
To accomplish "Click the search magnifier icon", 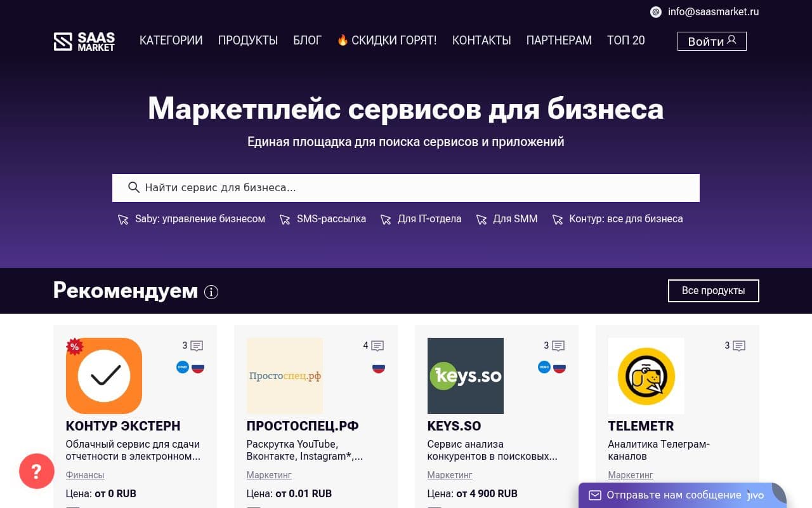I will pos(134,187).
